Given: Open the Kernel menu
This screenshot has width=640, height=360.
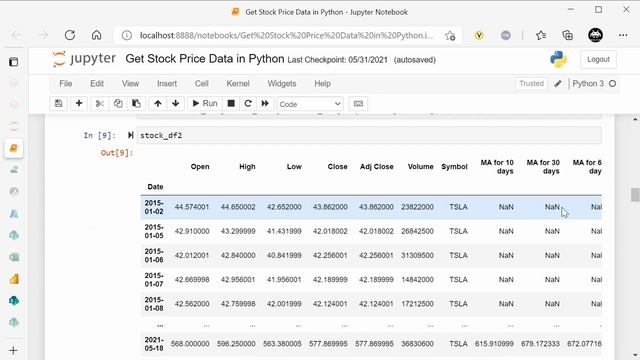Looking at the screenshot, I should tap(238, 84).
